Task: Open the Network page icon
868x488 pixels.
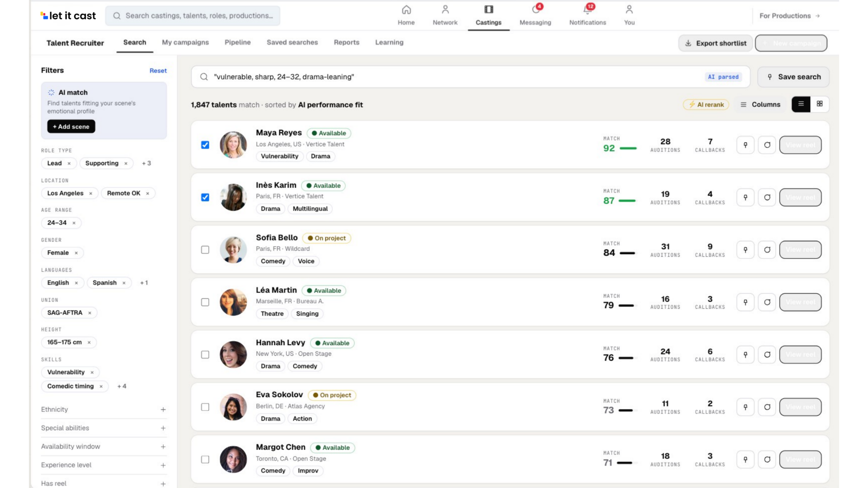Action: (x=445, y=9)
